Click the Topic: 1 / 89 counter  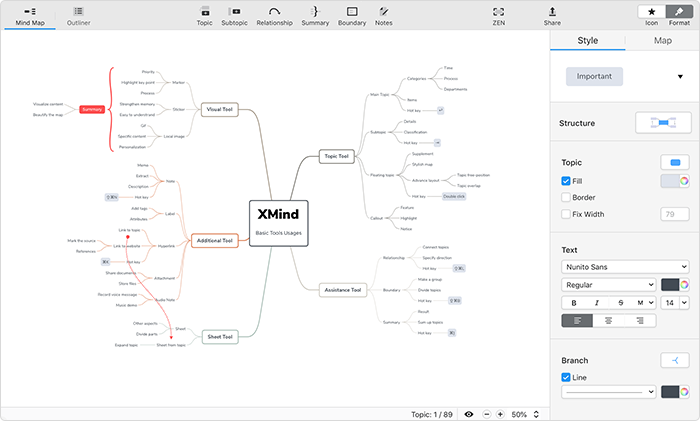432,414
